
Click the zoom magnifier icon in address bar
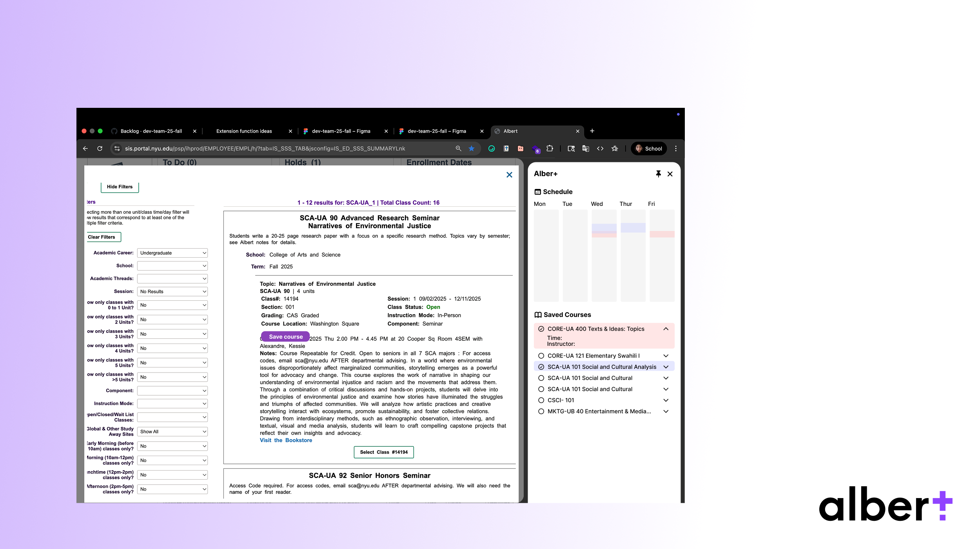pos(458,149)
